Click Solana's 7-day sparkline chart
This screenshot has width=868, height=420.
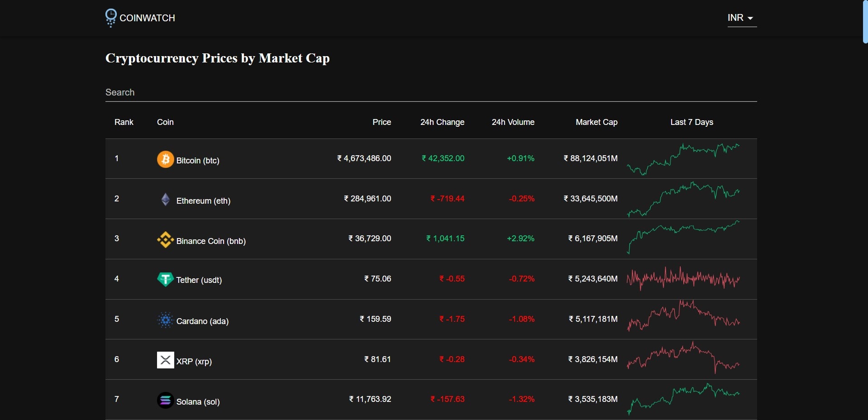click(683, 399)
